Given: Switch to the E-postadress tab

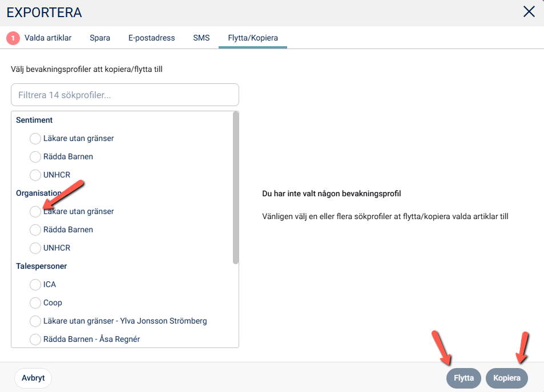Looking at the screenshot, I should click(x=152, y=38).
